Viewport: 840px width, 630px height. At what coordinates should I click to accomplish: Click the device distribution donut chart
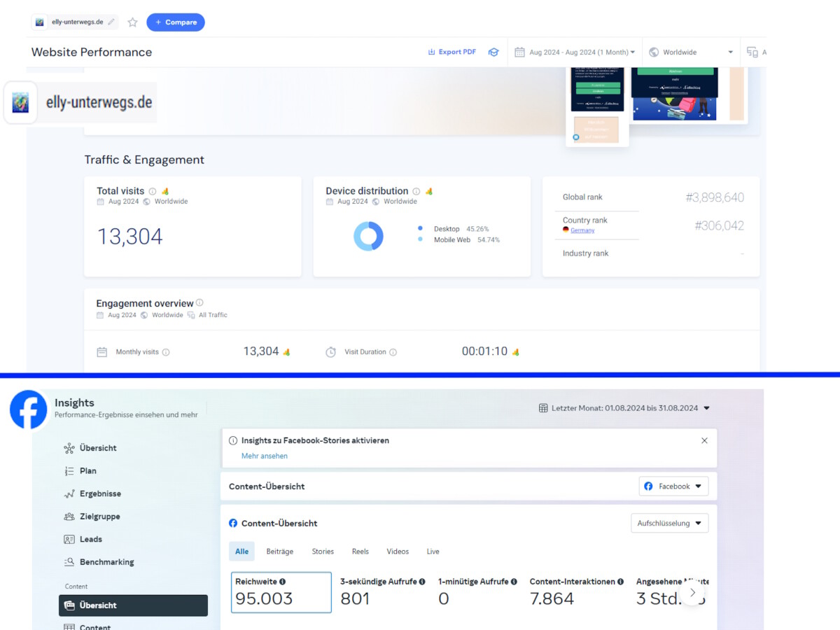(x=368, y=236)
